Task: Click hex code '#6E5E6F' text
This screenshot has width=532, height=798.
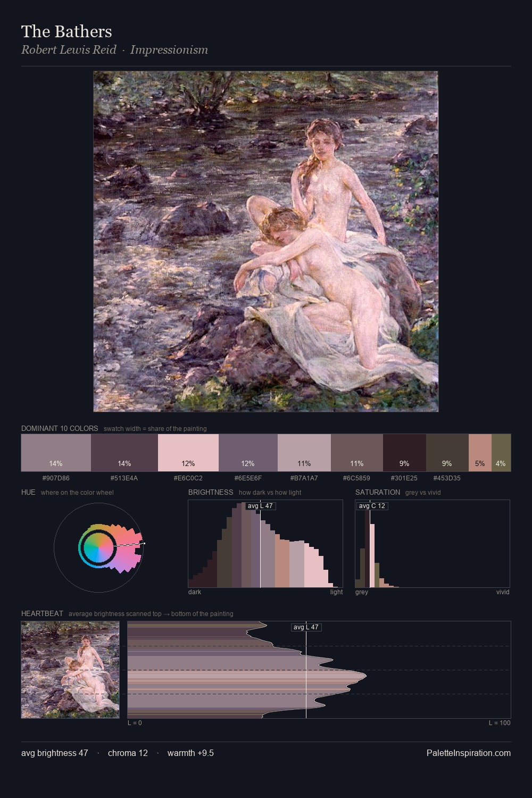Action: click(248, 478)
